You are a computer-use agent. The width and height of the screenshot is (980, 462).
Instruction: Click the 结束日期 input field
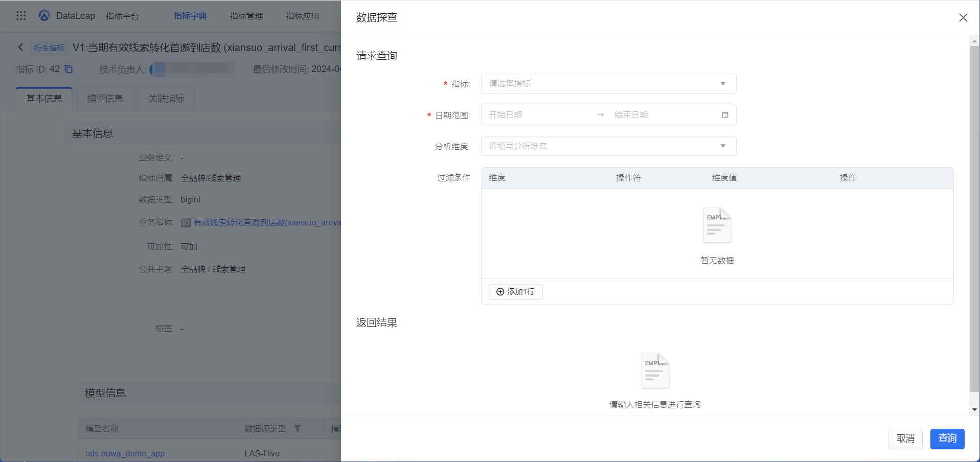tap(662, 115)
